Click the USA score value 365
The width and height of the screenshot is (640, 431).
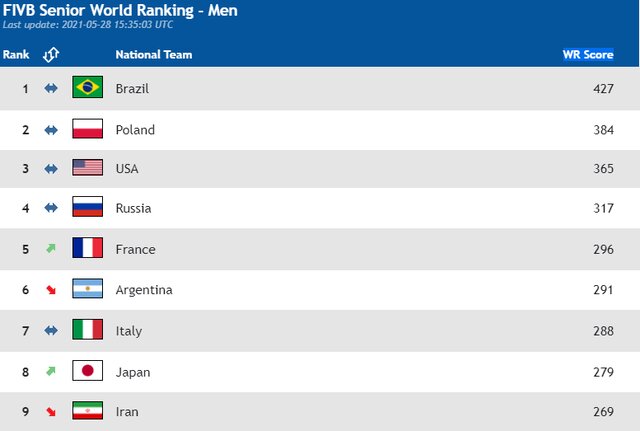603,170
